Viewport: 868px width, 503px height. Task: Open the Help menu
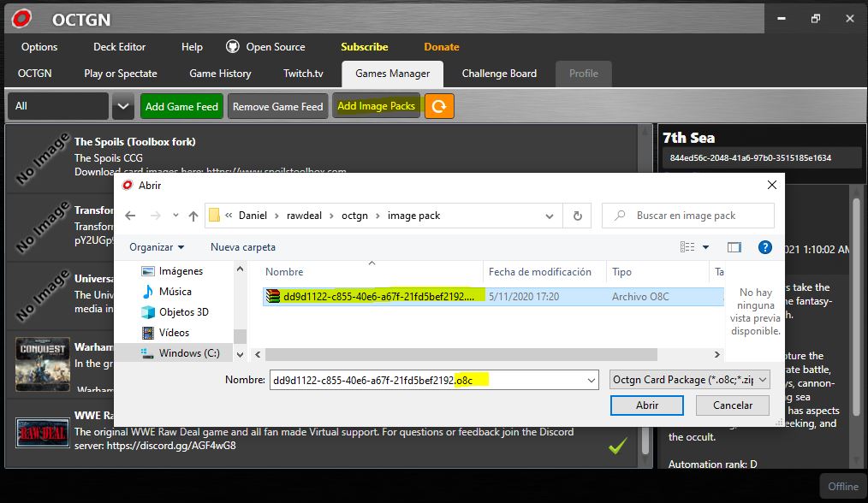coord(192,47)
